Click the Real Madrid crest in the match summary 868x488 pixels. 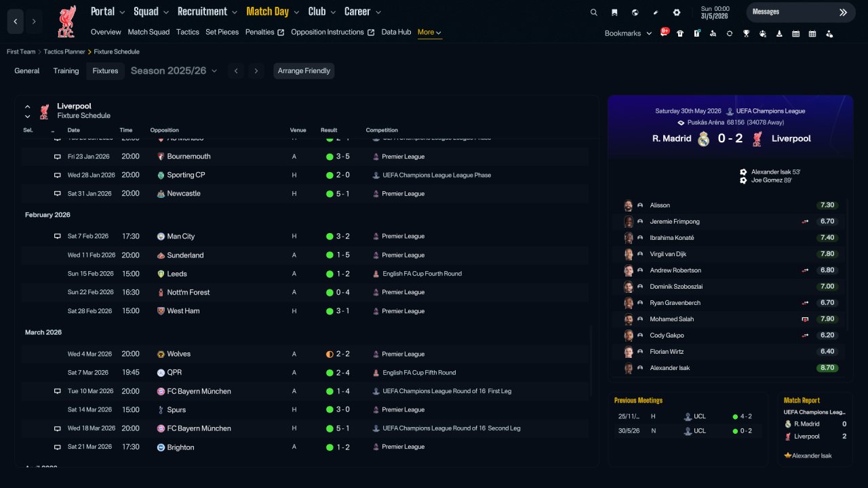coord(704,139)
